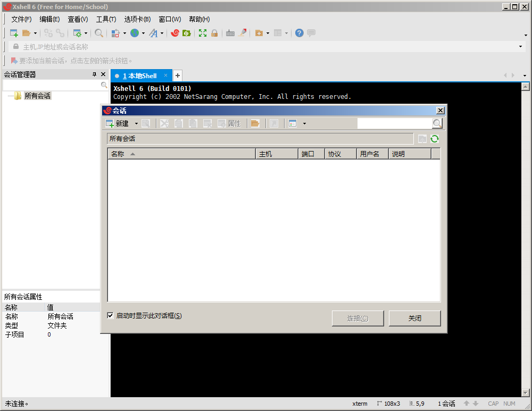Sort by 主机 column header
The width and height of the screenshot is (532, 411).
click(x=277, y=154)
